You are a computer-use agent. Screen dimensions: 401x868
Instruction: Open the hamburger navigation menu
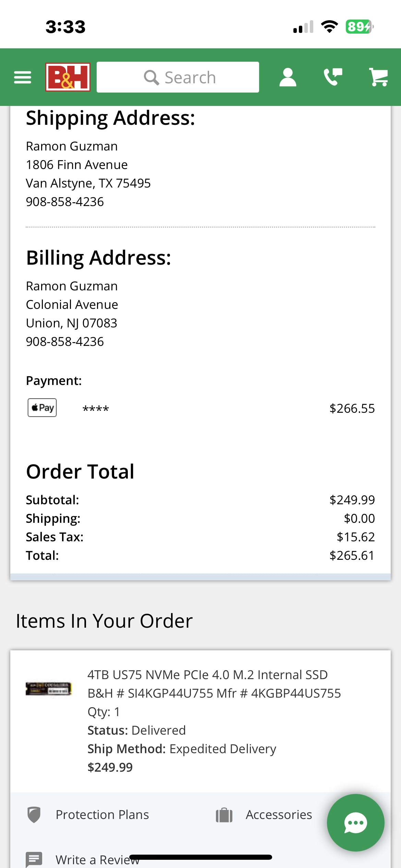click(23, 77)
